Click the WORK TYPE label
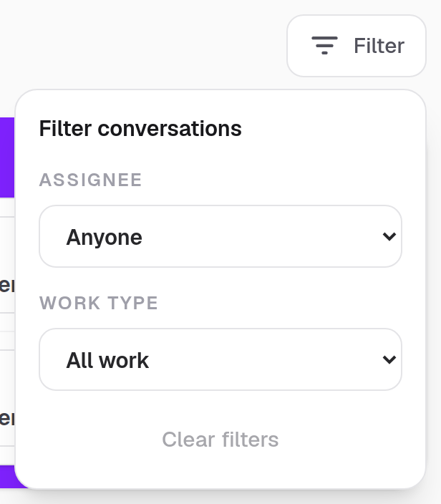 99,303
